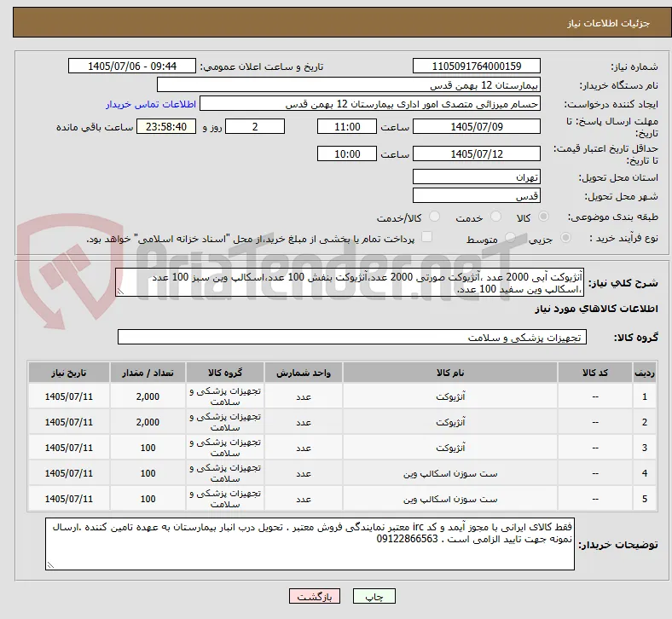Select the کالا radio button
This screenshot has width=672, height=619.
coord(543,217)
